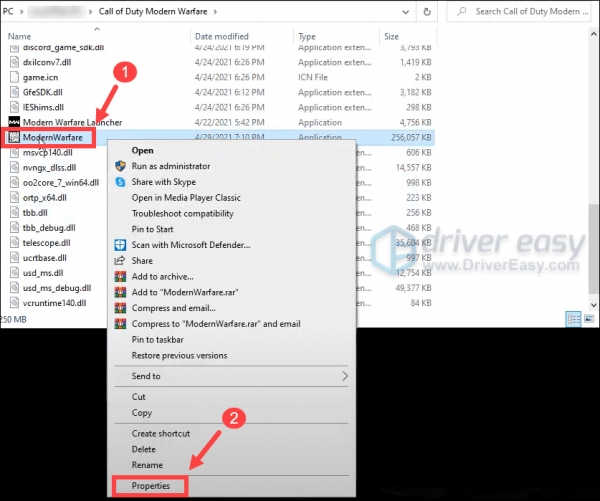Open Properties from context menu
600x501 pixels.
pyautogui.click(x=151, y=486)
